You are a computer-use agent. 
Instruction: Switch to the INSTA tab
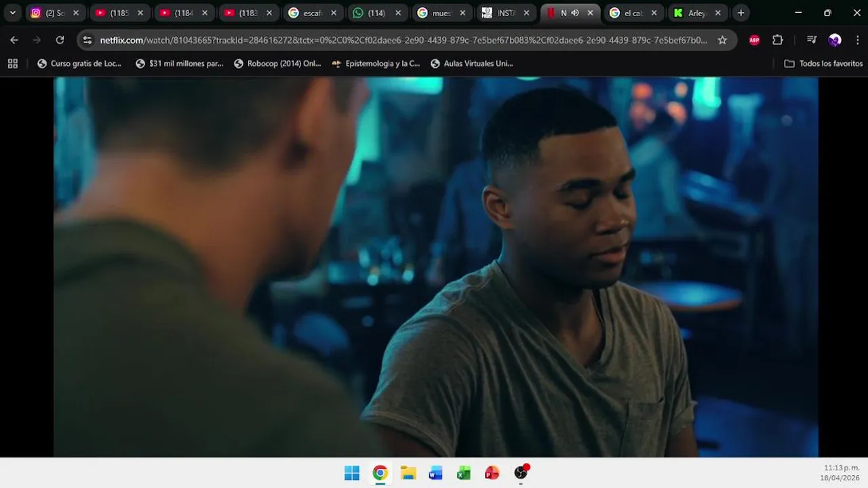pyautogui.click(x=505, y=13)
